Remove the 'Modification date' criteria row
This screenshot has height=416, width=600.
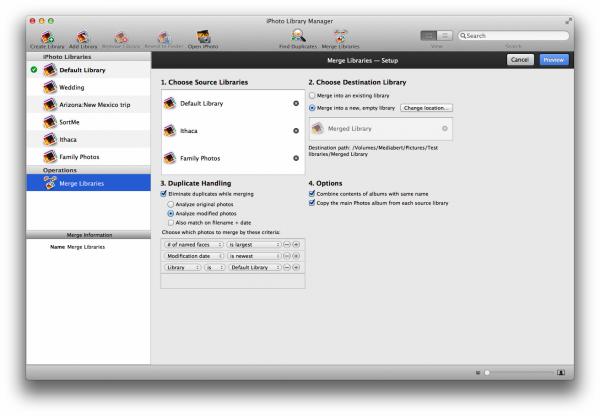tap(287, 256)
